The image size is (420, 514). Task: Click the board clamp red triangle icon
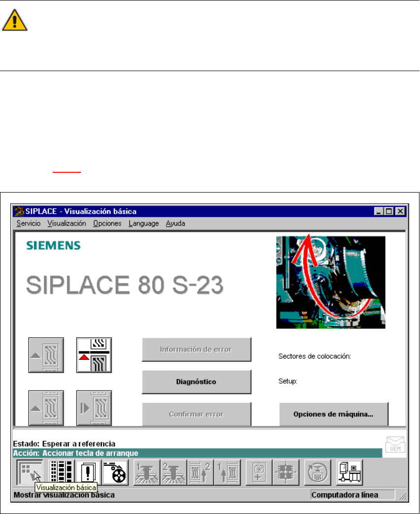(x=94, y=355)
